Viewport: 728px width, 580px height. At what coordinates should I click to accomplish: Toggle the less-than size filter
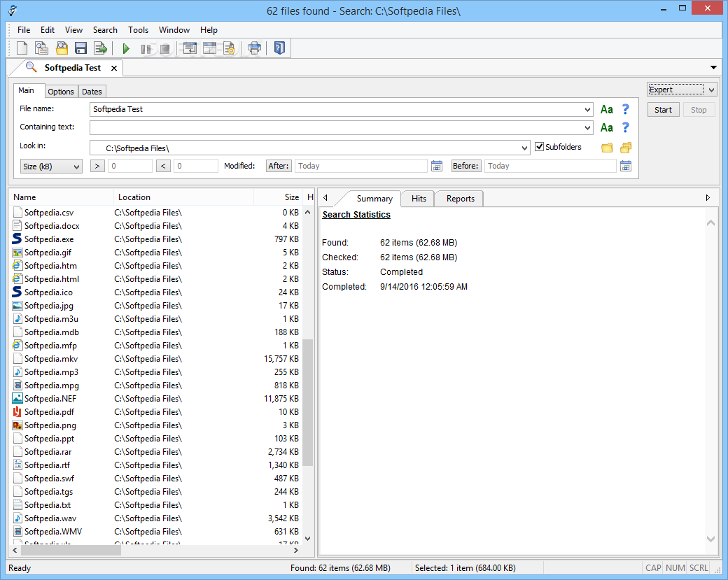click(x=163, y=166)
